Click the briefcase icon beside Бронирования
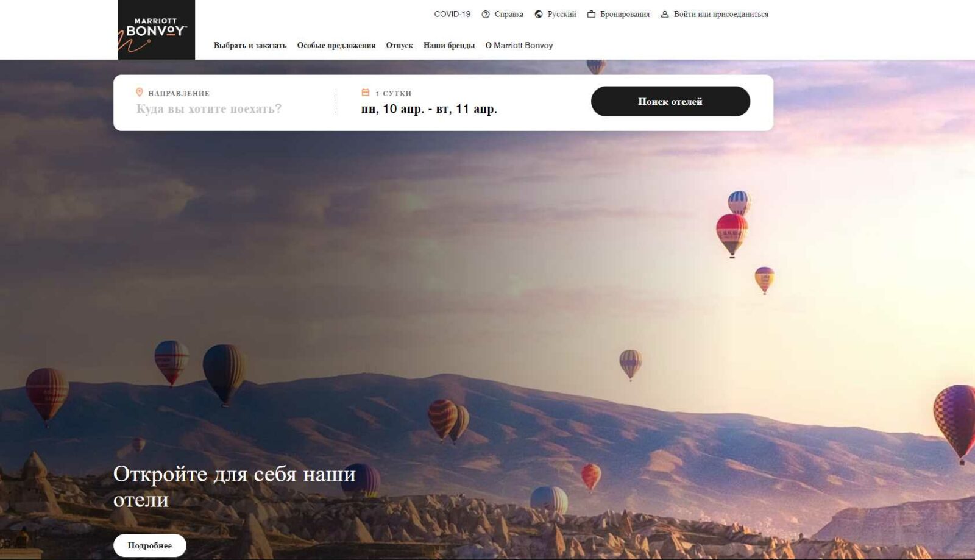 591,14
